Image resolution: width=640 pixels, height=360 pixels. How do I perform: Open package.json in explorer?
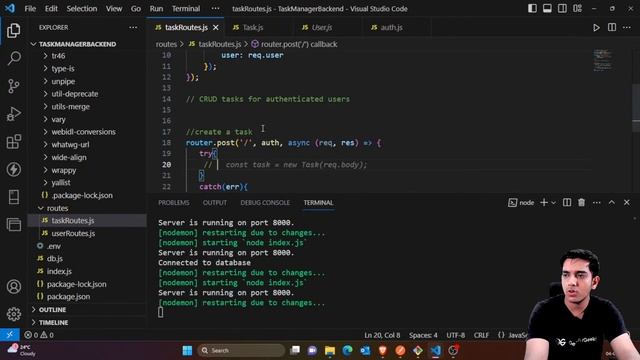pyautogui.click(x=68, y=297)
